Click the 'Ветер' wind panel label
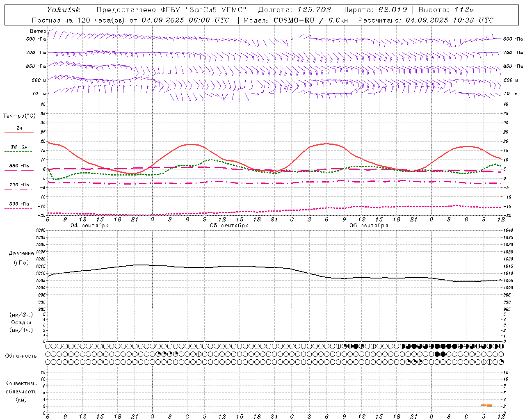Screen dimensions: 525x420 pyautogui.click(x=38, y=31)
